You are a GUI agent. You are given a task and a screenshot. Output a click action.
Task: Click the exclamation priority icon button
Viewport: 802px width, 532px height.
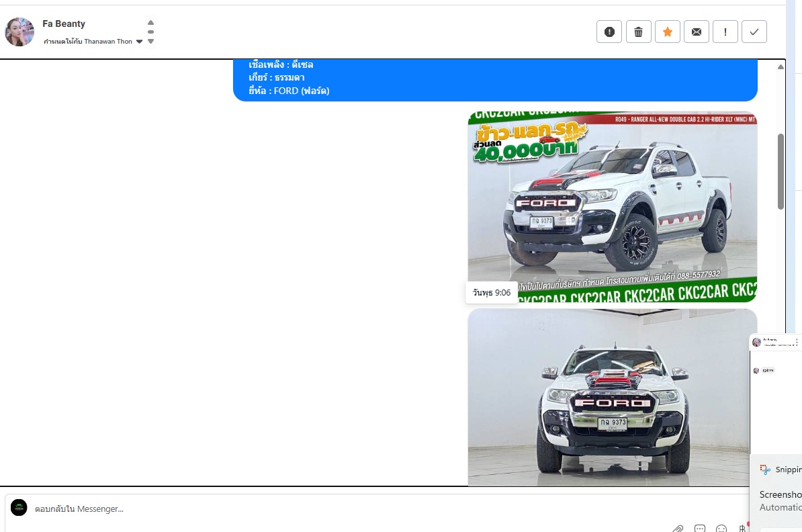(x=725, y=32)
